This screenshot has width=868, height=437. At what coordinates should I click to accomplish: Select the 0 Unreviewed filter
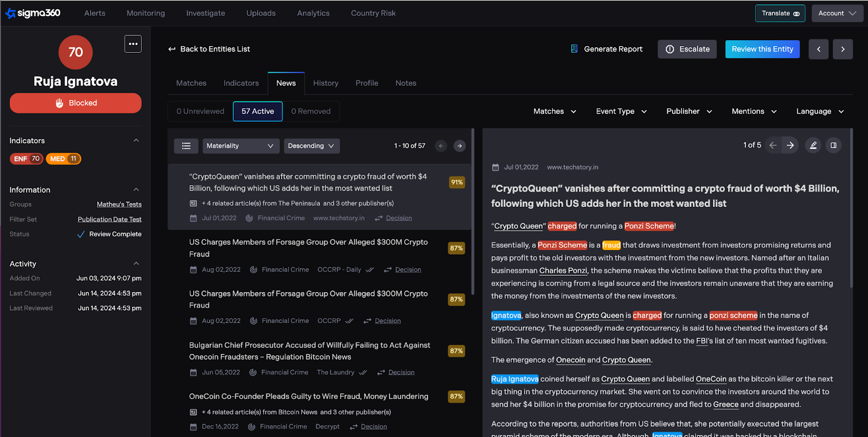[200, 111]
